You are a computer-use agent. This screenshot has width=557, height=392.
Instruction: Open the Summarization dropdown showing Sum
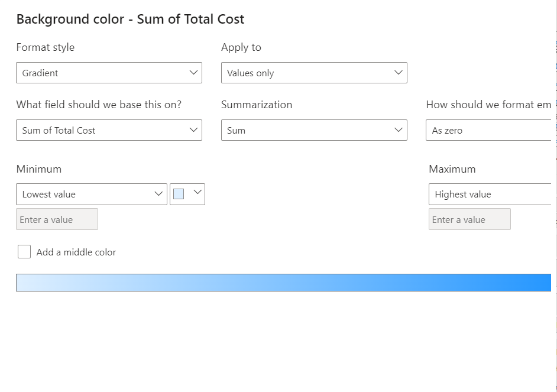(314, 130)
